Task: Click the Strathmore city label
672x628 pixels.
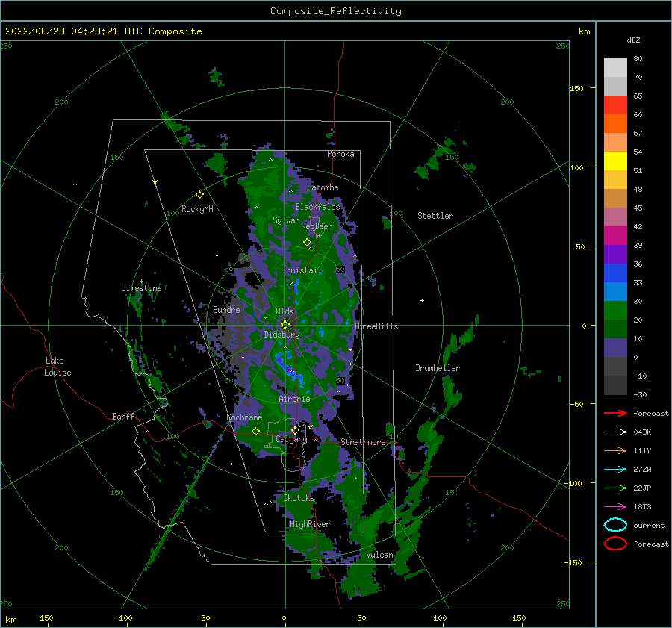Action: (x=363, y=442)
